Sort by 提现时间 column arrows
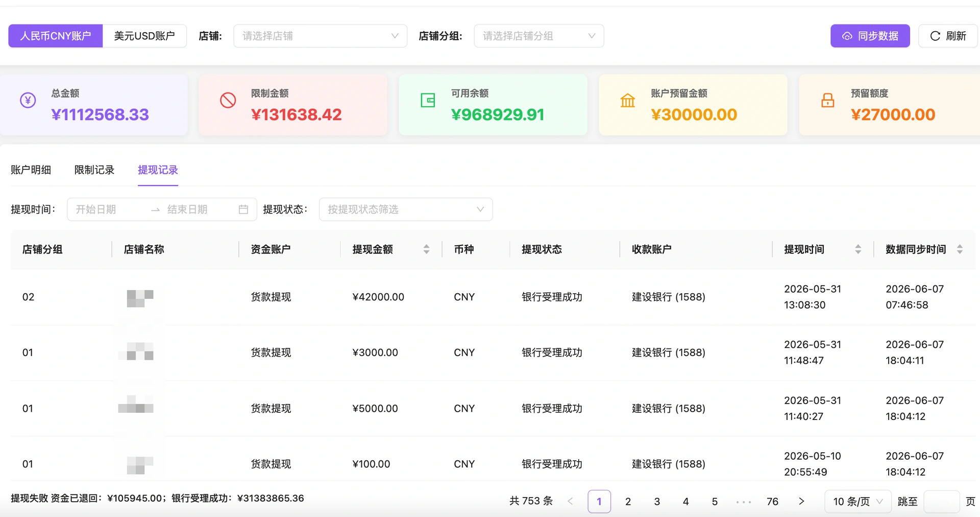This screenshot has width=980, height=517. pyautogui.click(x=858, y=249)
